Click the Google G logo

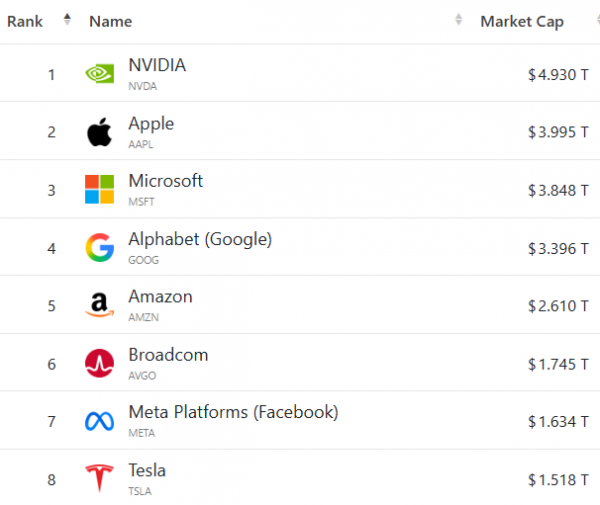[100, 247]
